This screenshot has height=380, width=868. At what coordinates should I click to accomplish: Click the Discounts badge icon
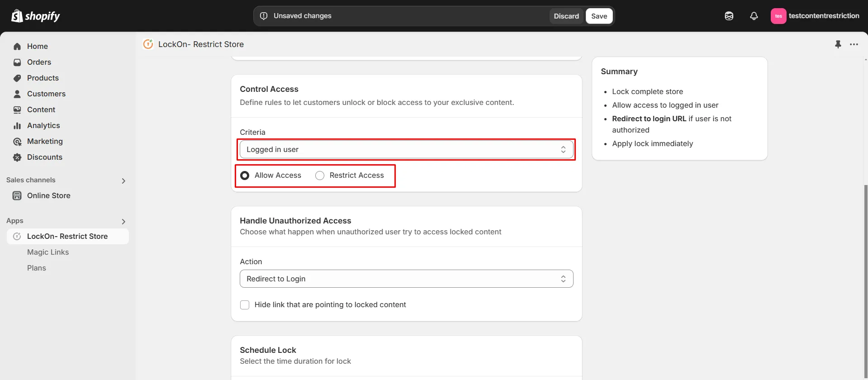pos(17,157)
